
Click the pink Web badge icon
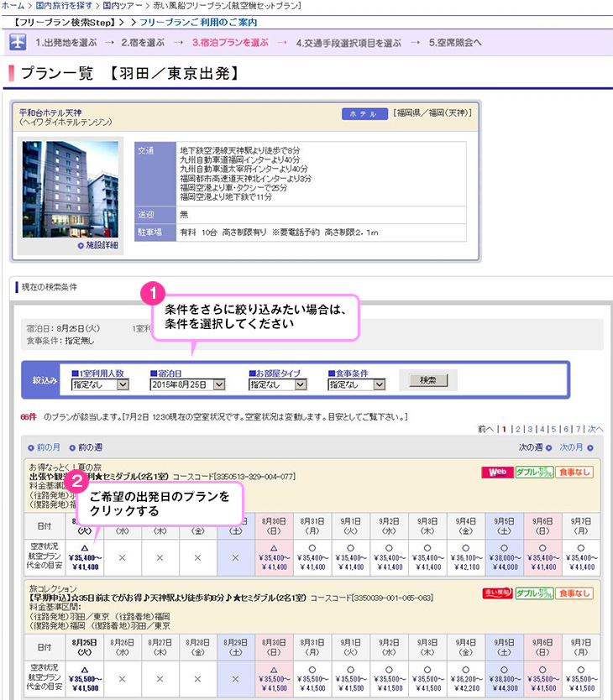(497, 473)
